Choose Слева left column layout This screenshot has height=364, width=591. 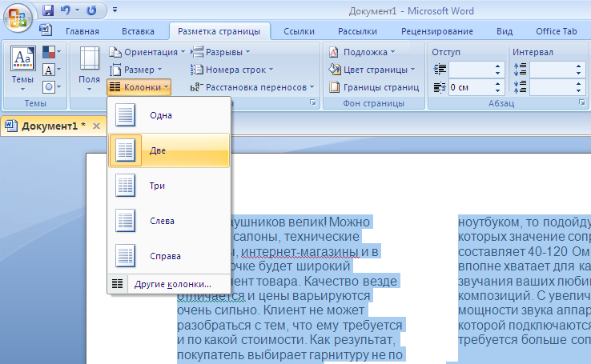[169, 221]
